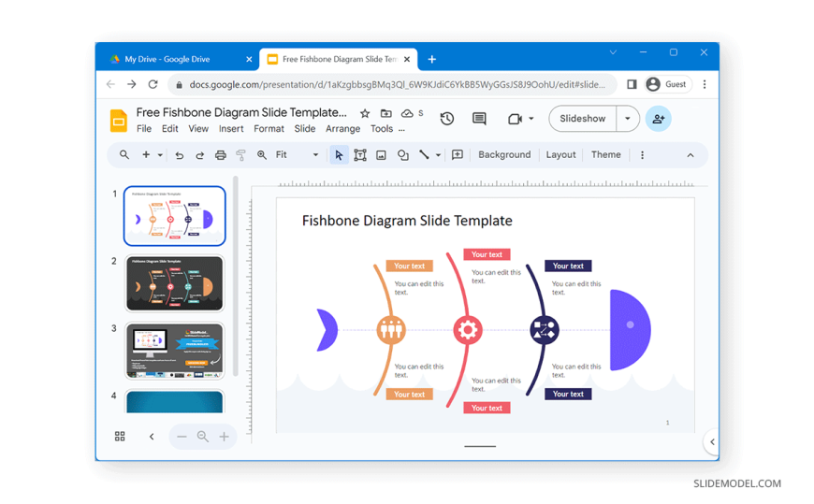Select the Fishbone Diagram Slide Template title
The height and width of the screenshot is (504, 814).
tap(407, 221)
